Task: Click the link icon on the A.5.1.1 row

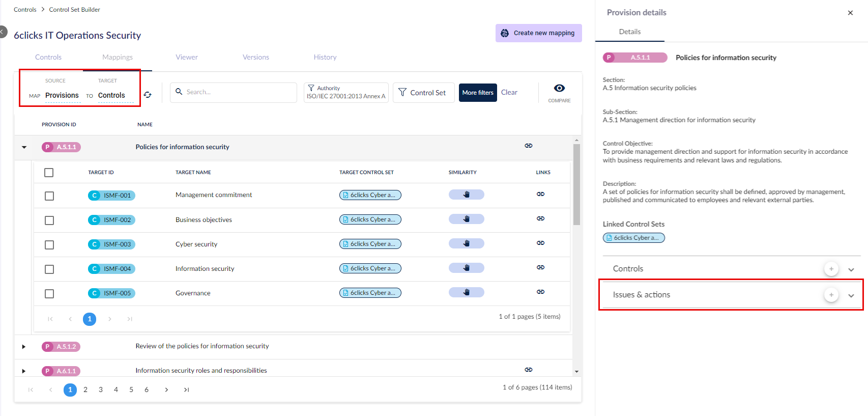Action: click(x=529, y=146)
